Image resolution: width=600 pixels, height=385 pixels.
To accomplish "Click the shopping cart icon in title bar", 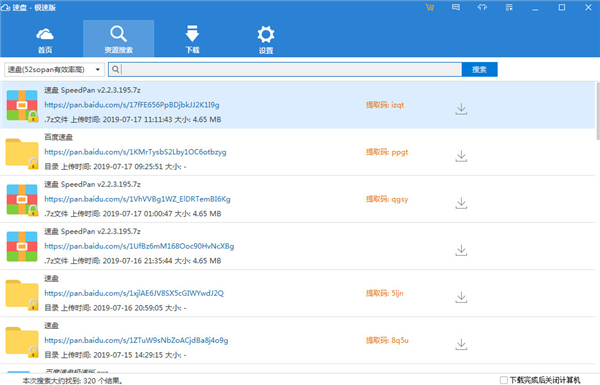I will [x=429, y=7].
